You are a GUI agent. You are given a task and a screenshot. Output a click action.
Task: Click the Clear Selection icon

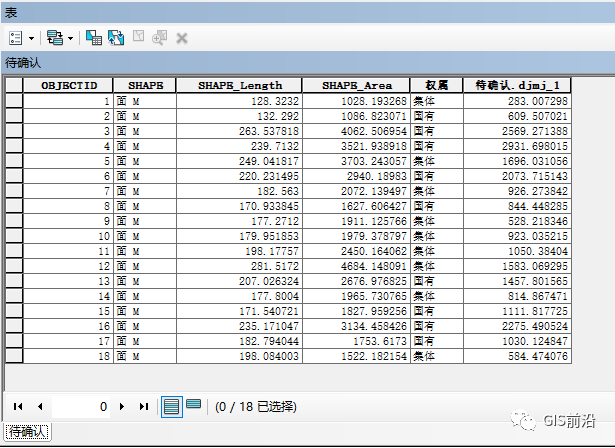(138, 36)
